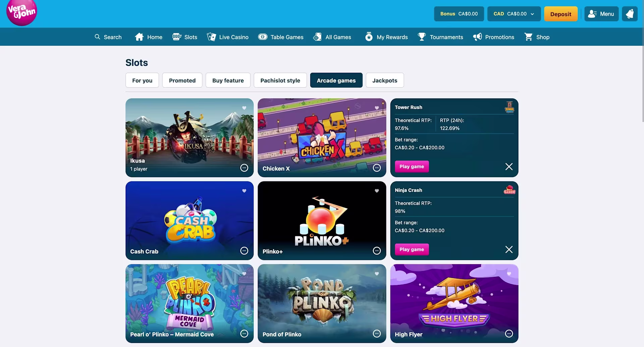Viewport: 644px width, 347px height.
Task: Click the Search magnifier icon
Action: point(97,37)
